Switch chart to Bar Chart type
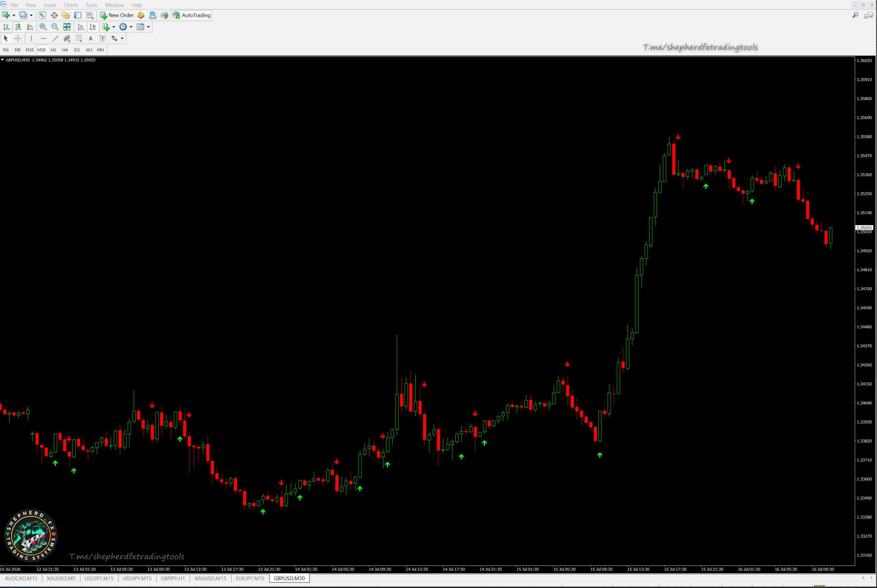 [7, 27]
